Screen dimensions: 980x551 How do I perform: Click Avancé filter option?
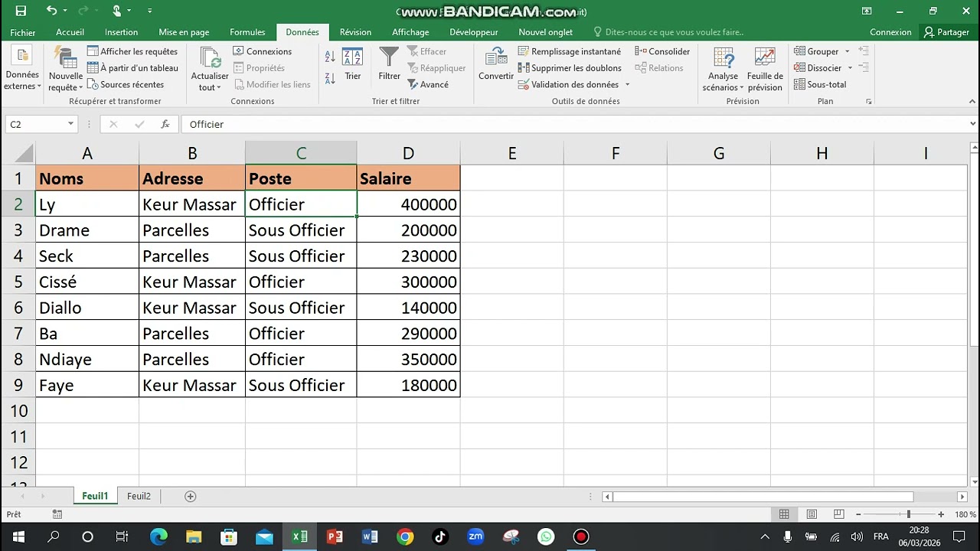coord(428,85)
